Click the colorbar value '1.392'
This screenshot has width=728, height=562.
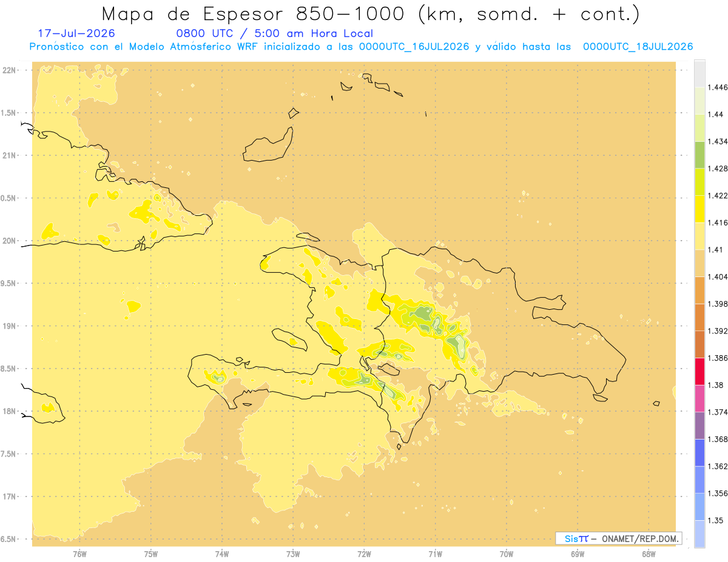pyautogui.click(x=718, y=331)
